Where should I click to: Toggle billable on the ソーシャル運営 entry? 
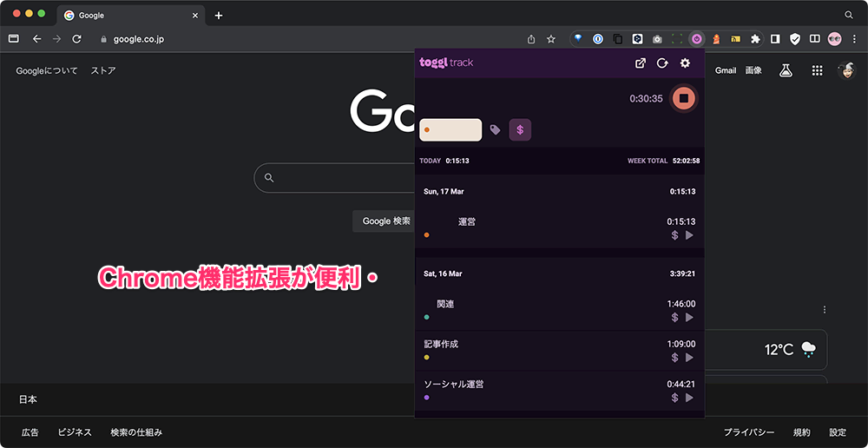(x=674, y=398)
